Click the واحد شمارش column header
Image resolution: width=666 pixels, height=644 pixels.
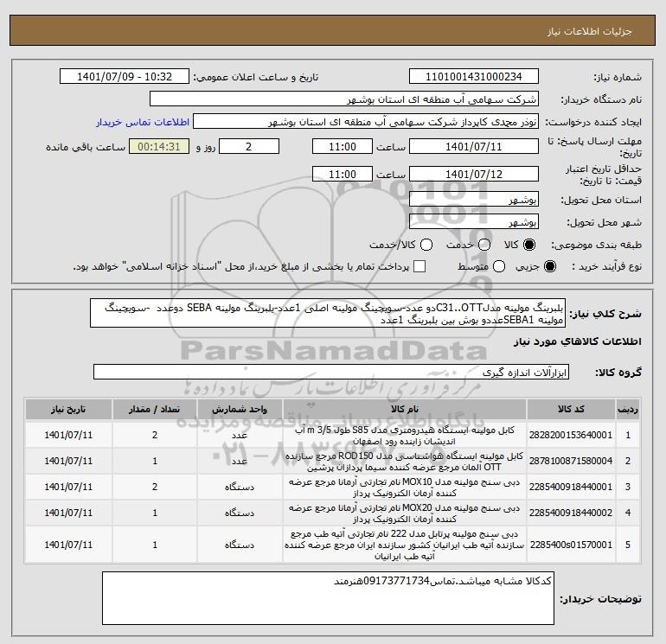click(x=240, y=409)
